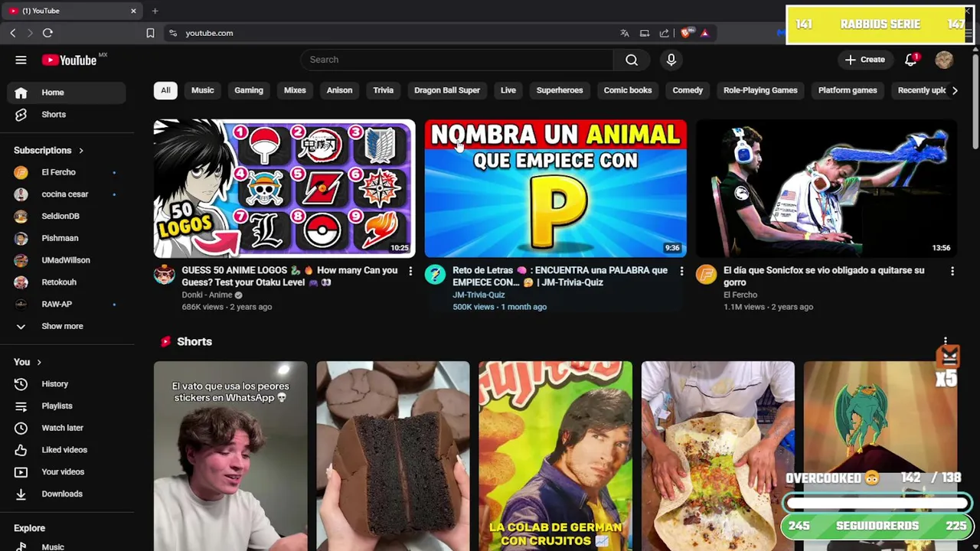Select the All filter chip
The height and width of the screenshot is (551, 980).
pos(165,90)
